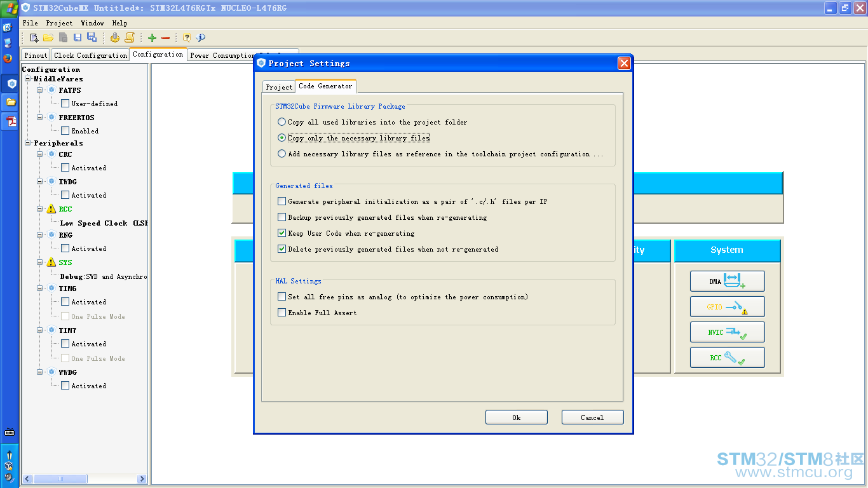Switch to the Clock Configuration tab

[90, 55]
